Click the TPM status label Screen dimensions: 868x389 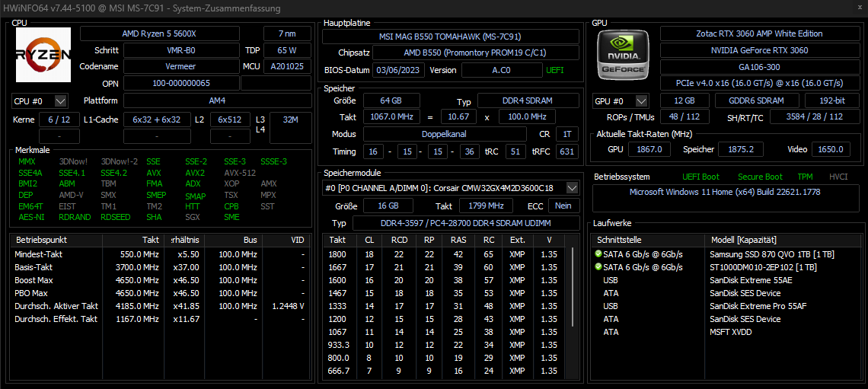pyautogui.click(x=806, y=177)
